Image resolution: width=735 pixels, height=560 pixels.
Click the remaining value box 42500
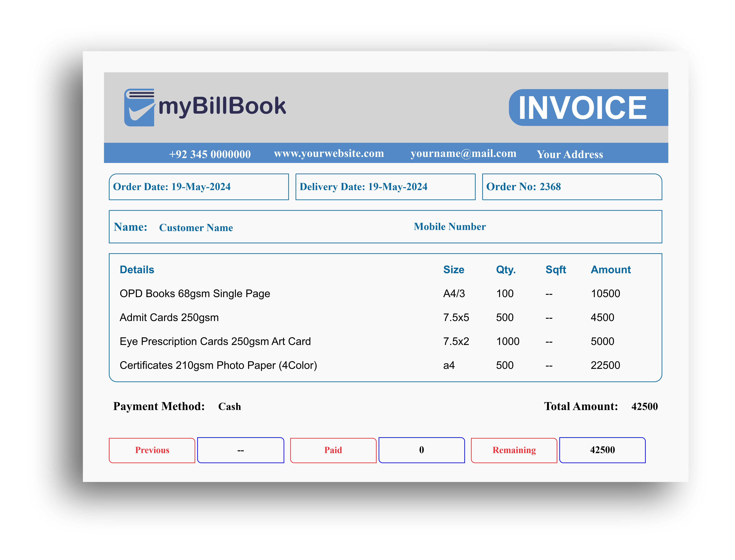pos(602,450)
